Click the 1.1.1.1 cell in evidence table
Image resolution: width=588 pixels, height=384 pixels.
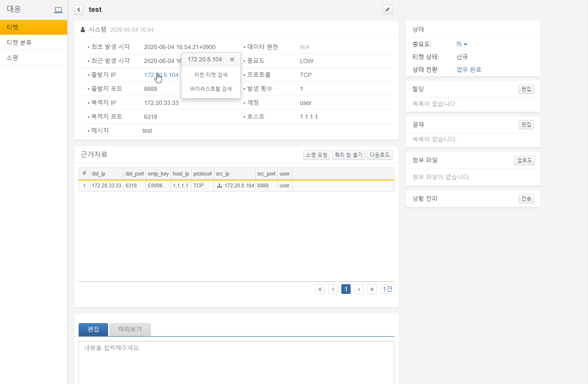click(x=181, y=186)
